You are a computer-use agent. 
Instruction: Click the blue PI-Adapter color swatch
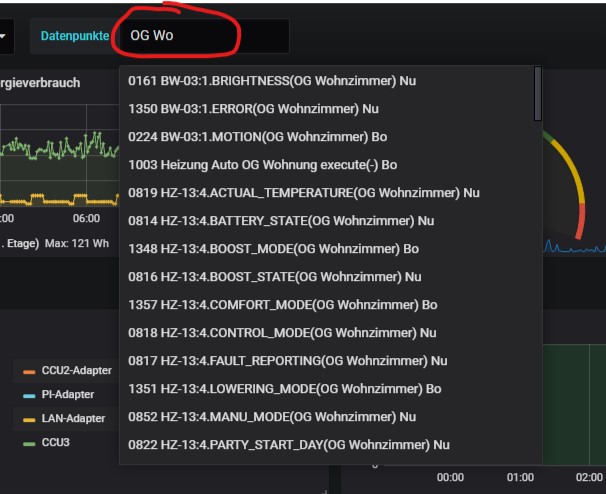pos(29,396)
